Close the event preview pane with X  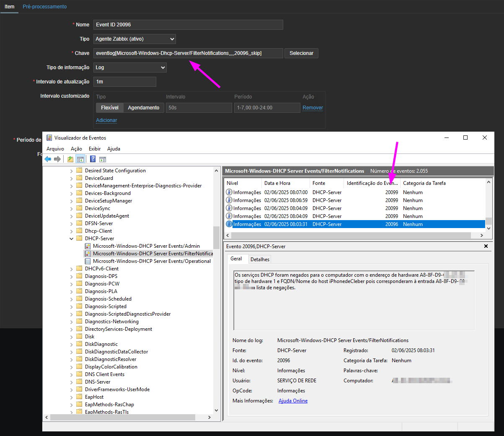coord(486,246)
